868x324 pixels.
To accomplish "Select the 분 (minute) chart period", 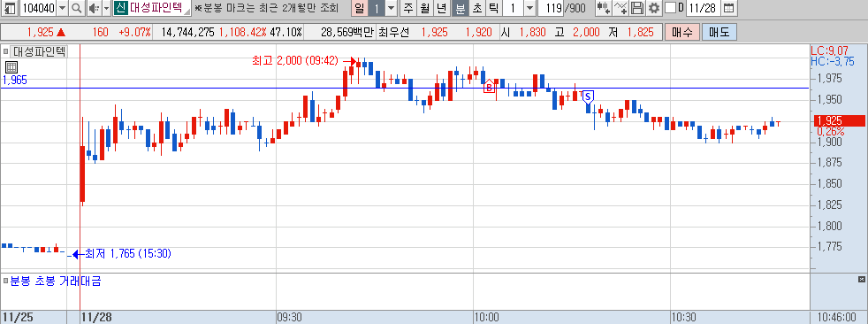I will pos(460,8).
